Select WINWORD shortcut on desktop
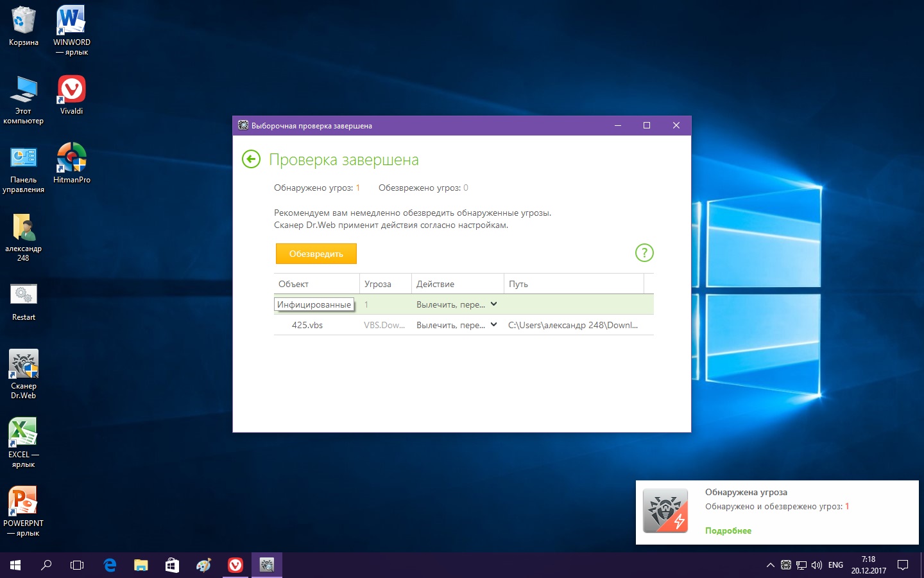Image resolution: width=924 pixels, height=578 pixels. 72,30
